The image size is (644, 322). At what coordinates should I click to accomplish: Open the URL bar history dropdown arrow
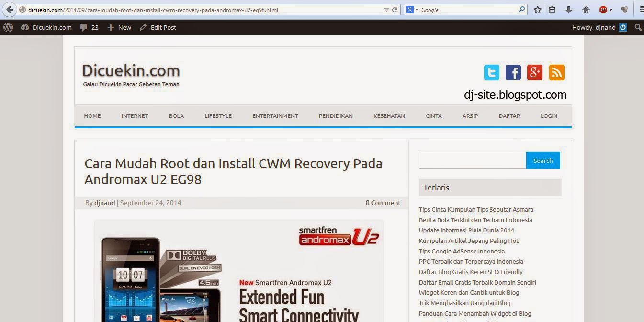click(x=386, y=10)
